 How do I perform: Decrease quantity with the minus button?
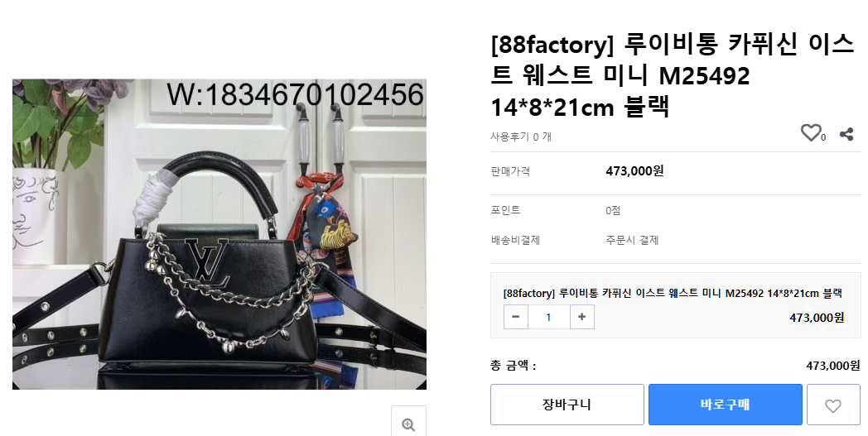pos(516,317)
